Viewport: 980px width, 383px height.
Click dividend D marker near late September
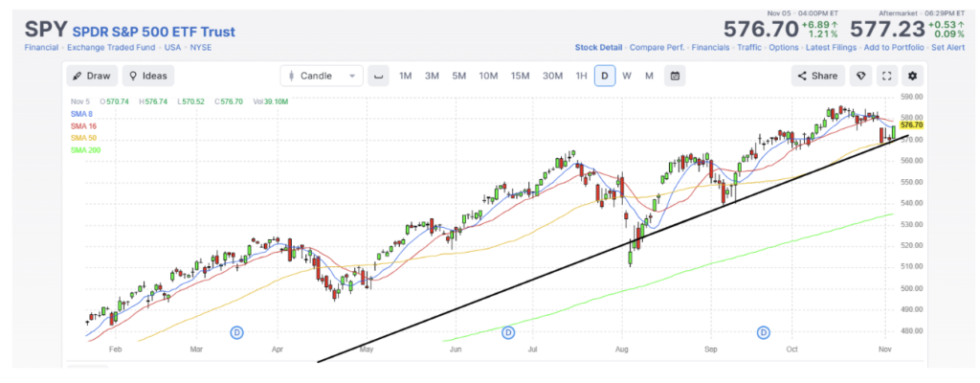[x=764, y=331]
